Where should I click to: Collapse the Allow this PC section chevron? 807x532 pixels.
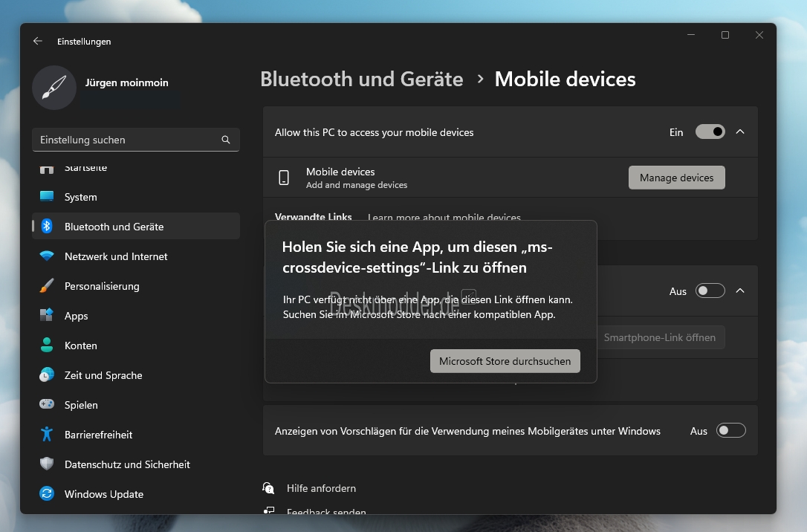pos(740,132)
